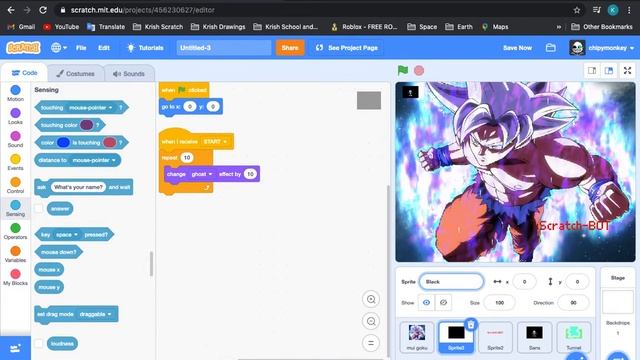Show the sprite with eye icon
This screenshot has height=360, width=640.
(x=426, y=302)
